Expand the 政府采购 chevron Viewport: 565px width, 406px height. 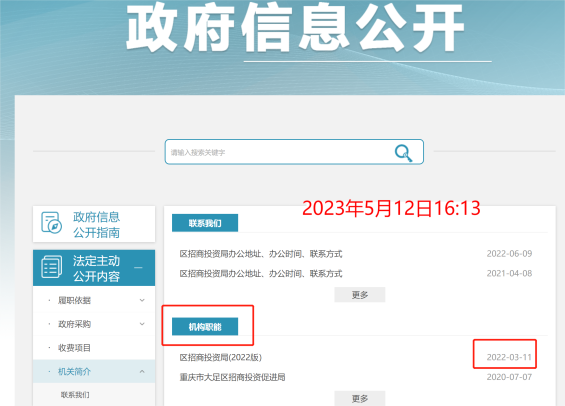142,324
